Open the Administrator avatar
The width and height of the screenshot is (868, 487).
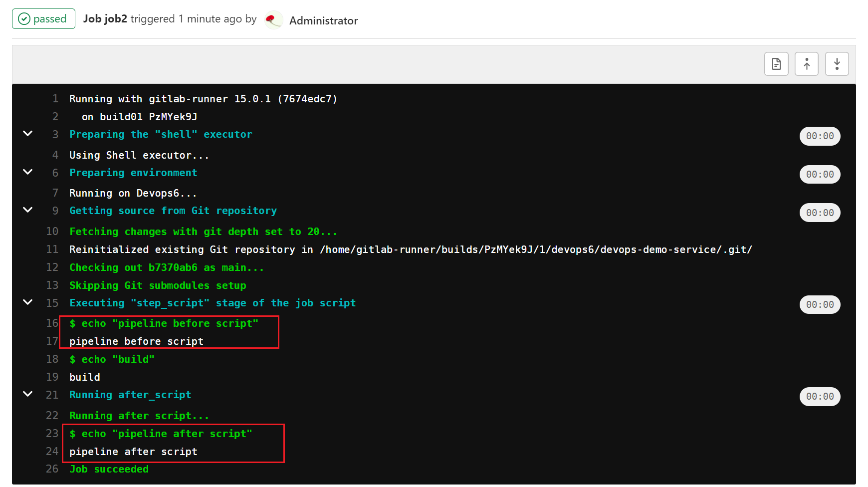click(273, 20)
